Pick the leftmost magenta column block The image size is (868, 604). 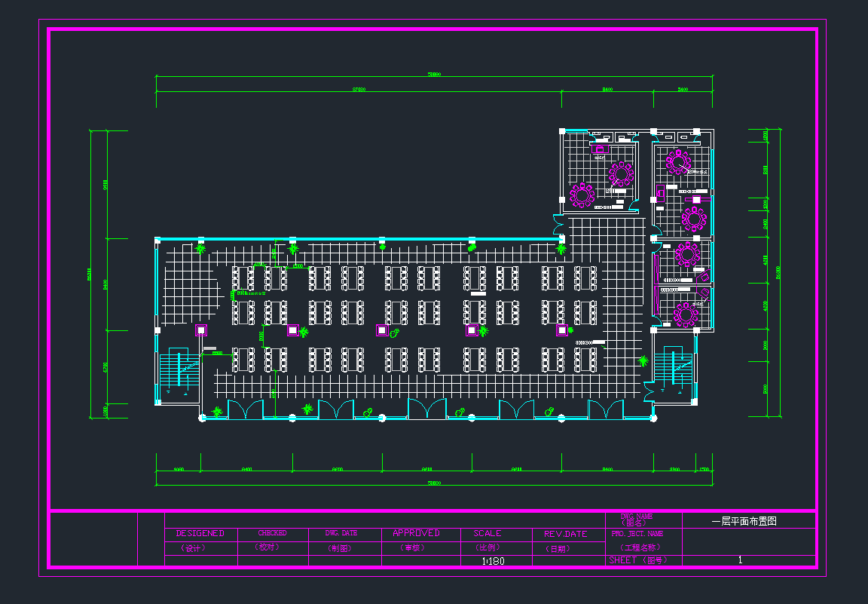click(x=201, y=330)
